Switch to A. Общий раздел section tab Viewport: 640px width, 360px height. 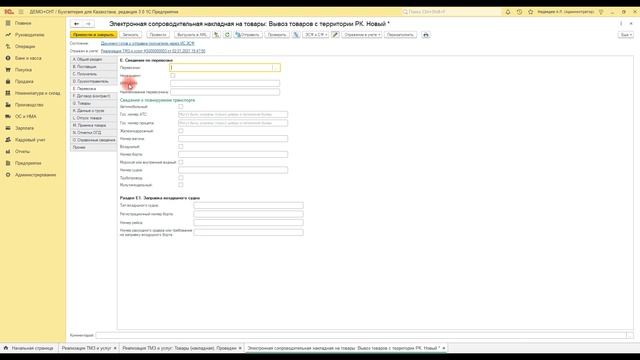[x=93, y=60]
